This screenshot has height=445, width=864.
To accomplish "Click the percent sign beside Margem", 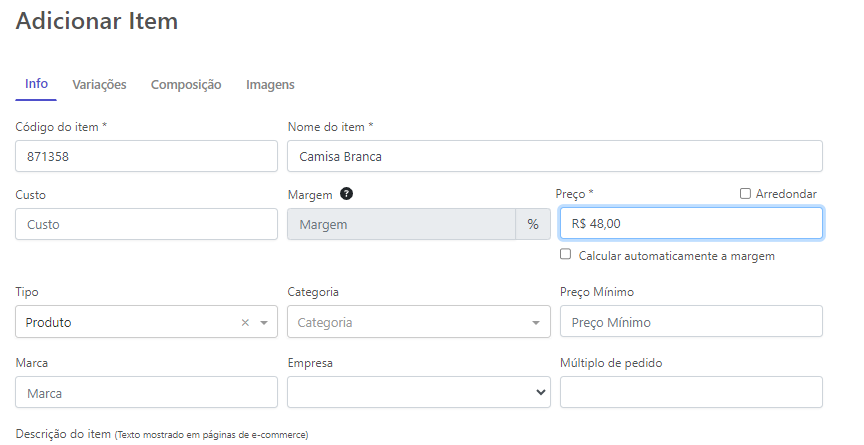I will [532, 225].
